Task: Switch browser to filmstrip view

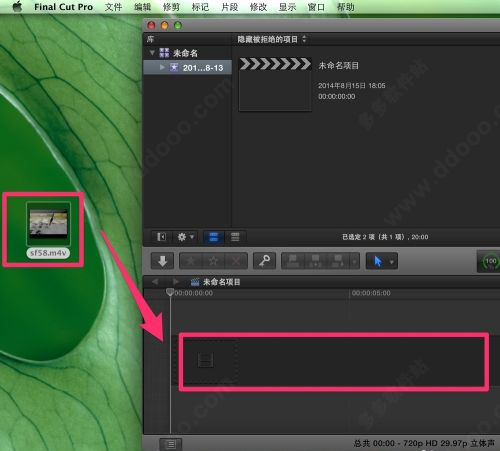Action: [x=214, y=237]
